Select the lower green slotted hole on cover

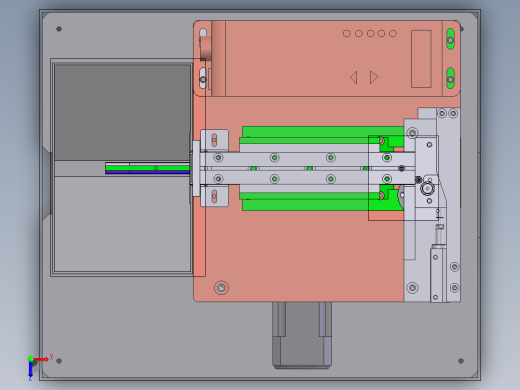coord(450,78)
